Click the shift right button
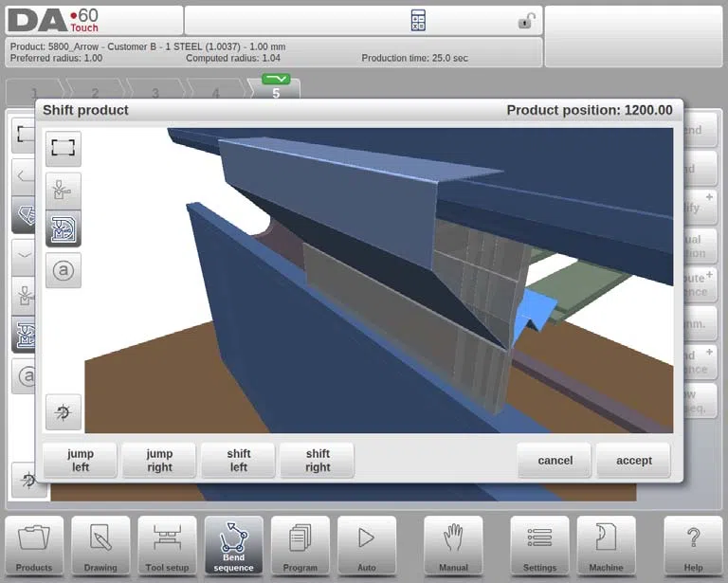This screenshot has height=583, width=728. [x=318, y=460]
